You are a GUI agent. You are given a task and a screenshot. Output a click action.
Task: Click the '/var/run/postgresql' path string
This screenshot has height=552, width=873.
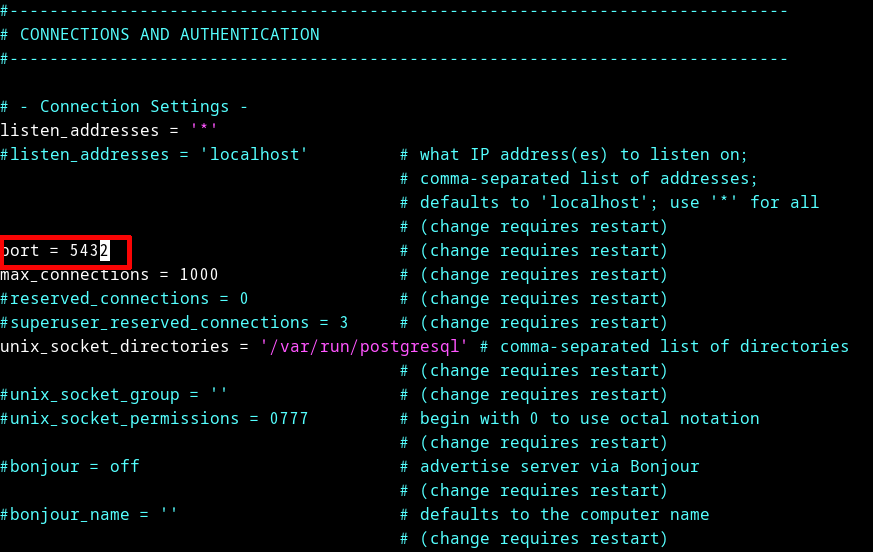[x=364, y=346]
